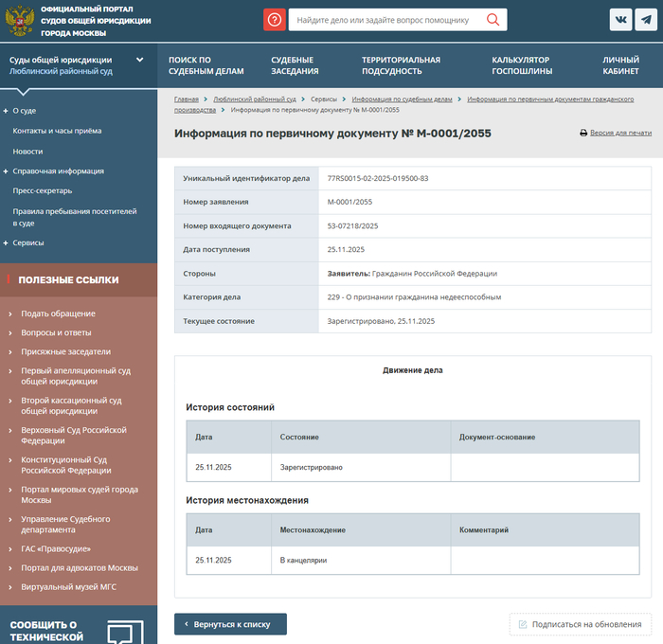Click the envelope icon on subscribe button
Screen dimensions: 663x644
pos(521,624)
